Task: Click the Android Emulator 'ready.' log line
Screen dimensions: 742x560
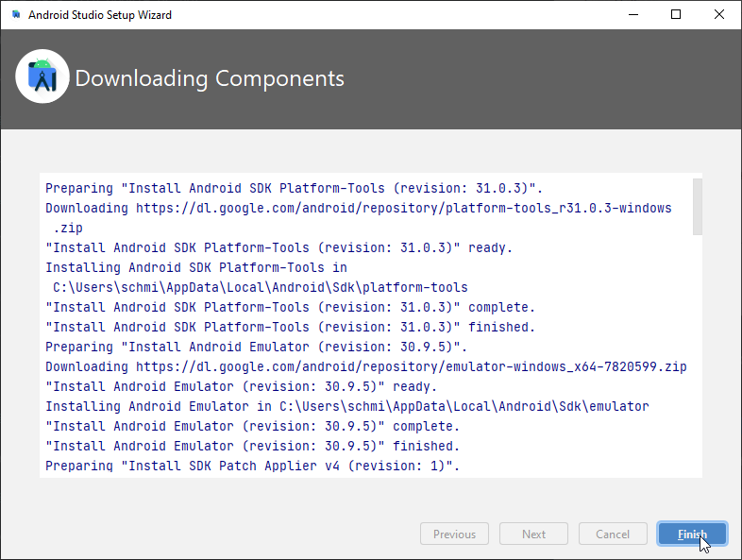Action: click(241, 387)
